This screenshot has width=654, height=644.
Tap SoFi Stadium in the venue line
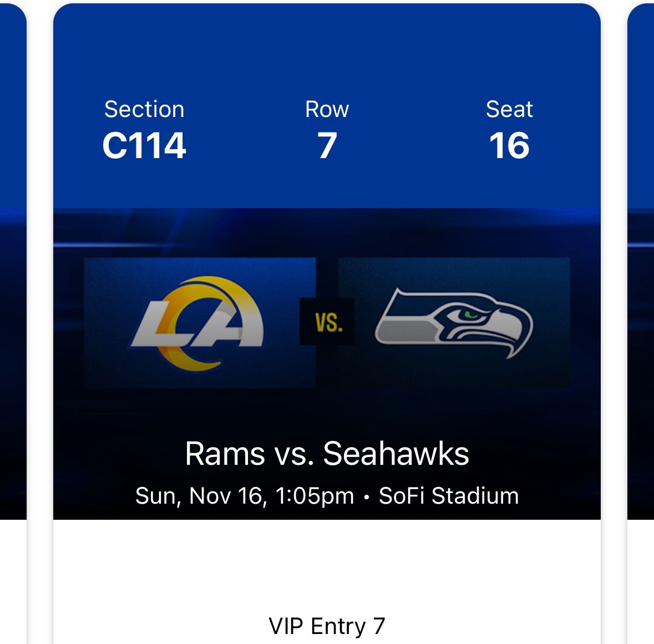pos(449,496)
